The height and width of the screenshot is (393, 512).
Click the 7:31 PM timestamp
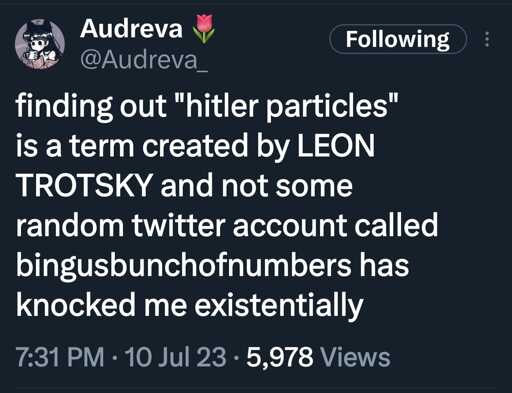[60, 357]
